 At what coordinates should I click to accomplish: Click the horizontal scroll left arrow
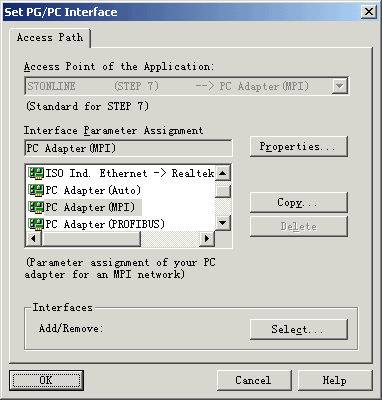[x=33, y=239]
